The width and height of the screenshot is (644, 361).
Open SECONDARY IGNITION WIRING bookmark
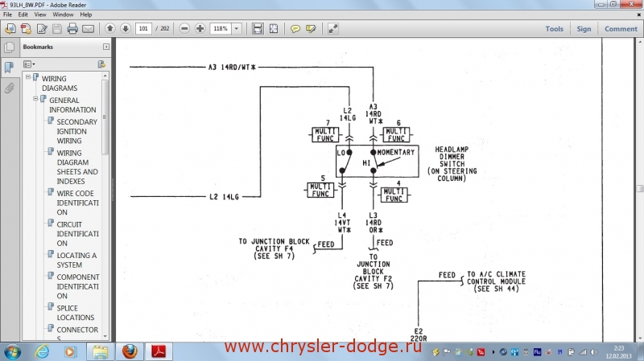[x=76, y=131]
